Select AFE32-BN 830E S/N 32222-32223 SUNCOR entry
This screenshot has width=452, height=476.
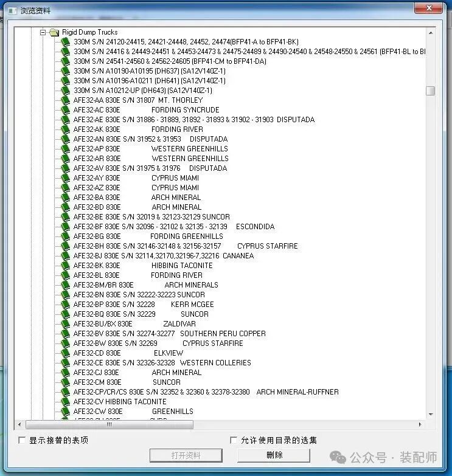pyautogui.click(x=139, y=294)
